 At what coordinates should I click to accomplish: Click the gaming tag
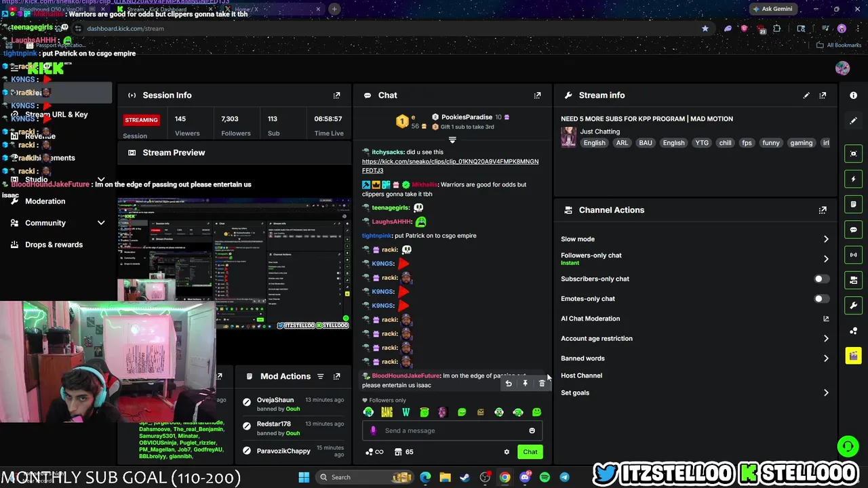(x=801, y=143)
